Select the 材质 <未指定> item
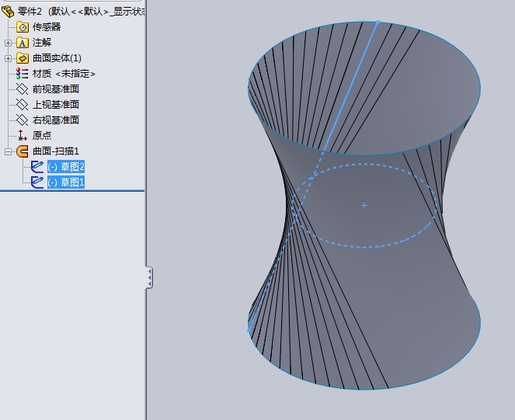This screenshot has height=420, width=515. [64, 74]
